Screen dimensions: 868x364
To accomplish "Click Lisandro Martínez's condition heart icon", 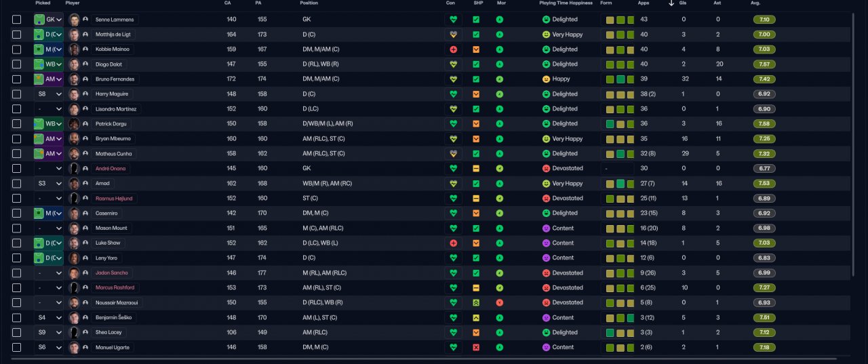I will click(454, 109).
